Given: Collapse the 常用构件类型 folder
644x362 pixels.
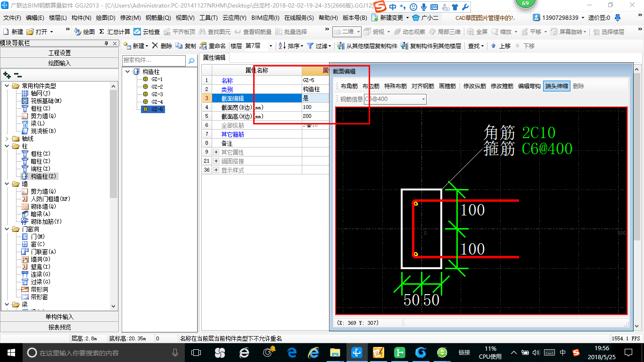Looking at the screenshot, I should 7,86.
